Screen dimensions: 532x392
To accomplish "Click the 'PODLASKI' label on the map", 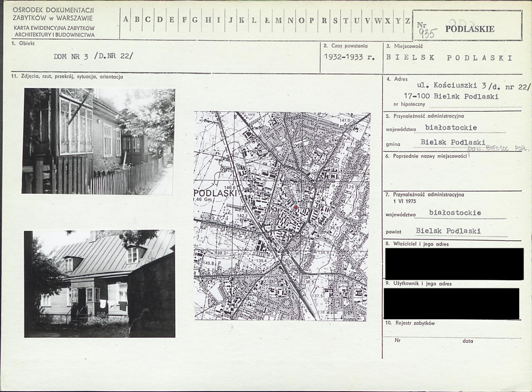I will [215, 193].
